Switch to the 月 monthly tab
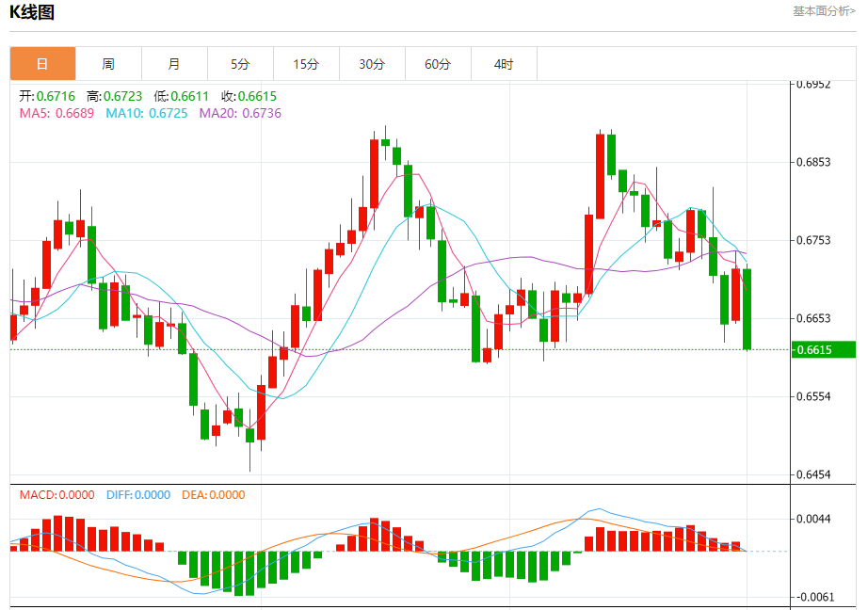The image size is (868, 610). (x=174, y=64)
